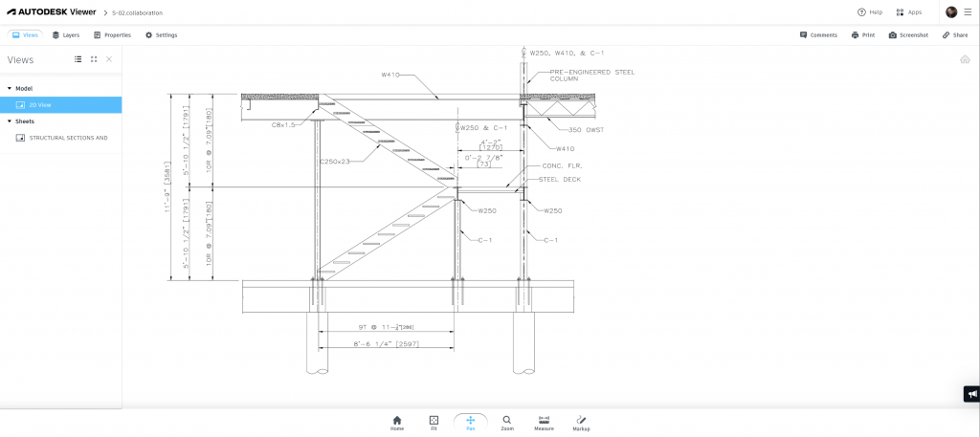Image resolution: width=980 pixels, height=437 pixels.
Task: Click the user profile avatar
Action: [x=951, y=12]
